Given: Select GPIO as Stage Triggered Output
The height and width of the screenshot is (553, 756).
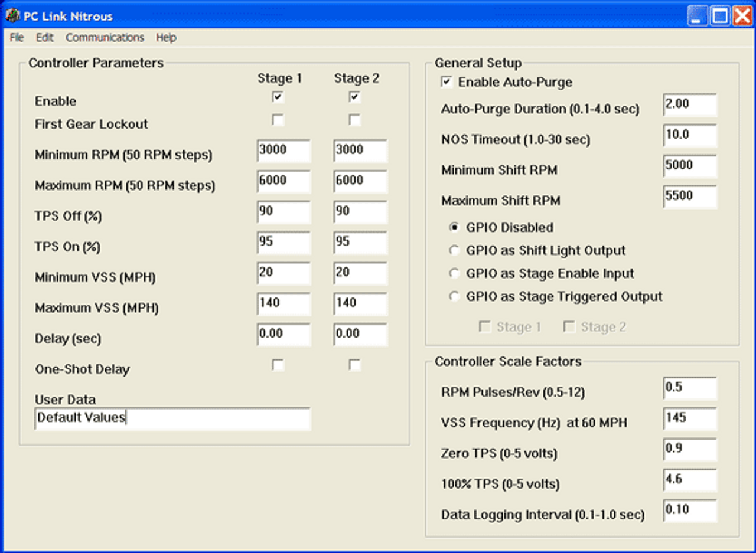Looking at the screenshot, I should 454,297.
